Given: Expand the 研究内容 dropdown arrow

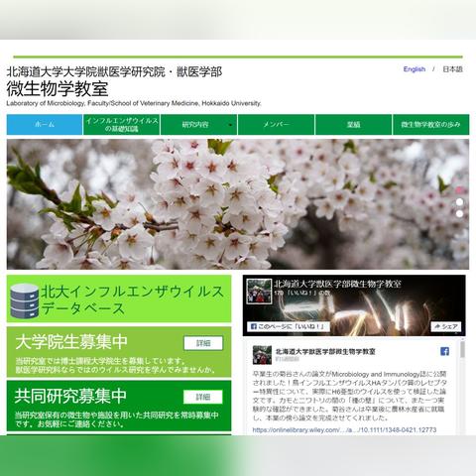Looking at the screenshot, I should 230,125.
